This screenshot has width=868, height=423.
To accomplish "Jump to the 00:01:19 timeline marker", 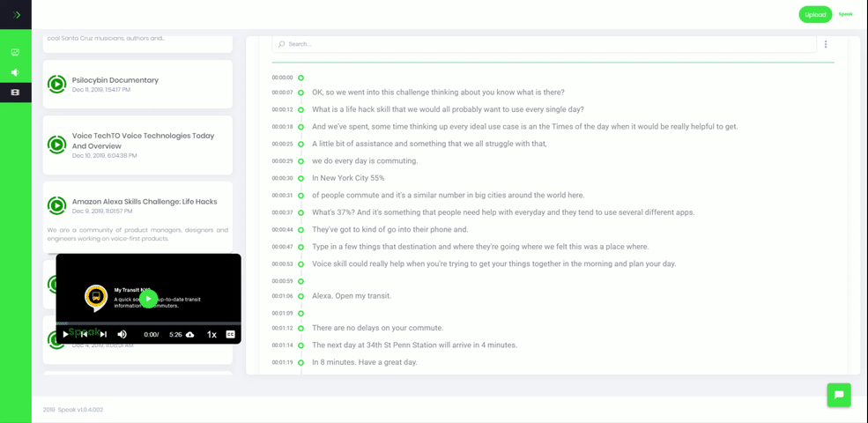I will click(301, 363).
